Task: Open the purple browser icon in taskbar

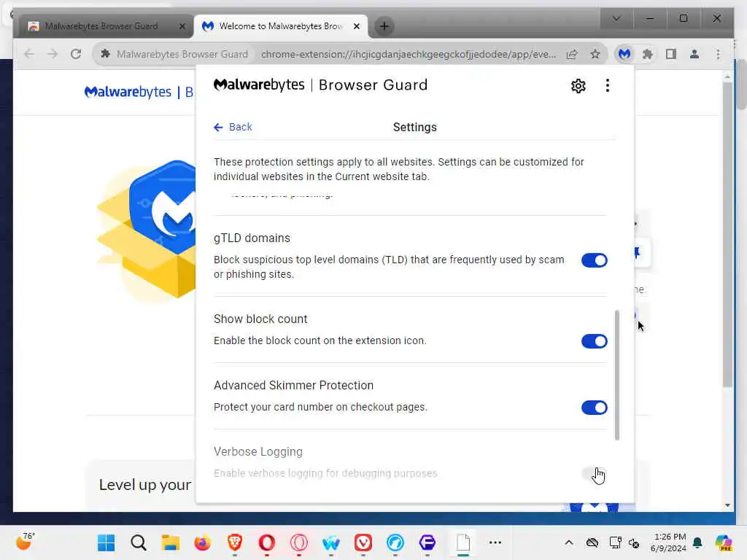Action: click(427, 542)
